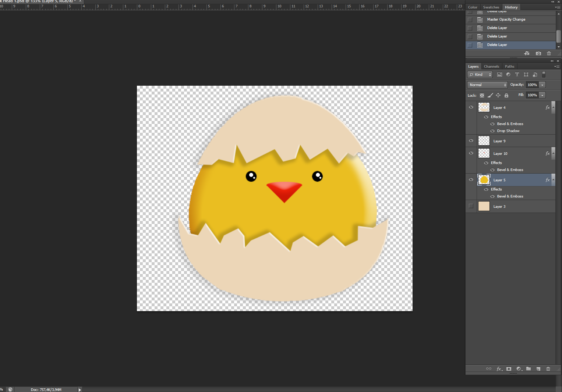Viewport: 562px width, 392px height.
Task: Switch to the Channels tab
Action: [x=491, y=67]
